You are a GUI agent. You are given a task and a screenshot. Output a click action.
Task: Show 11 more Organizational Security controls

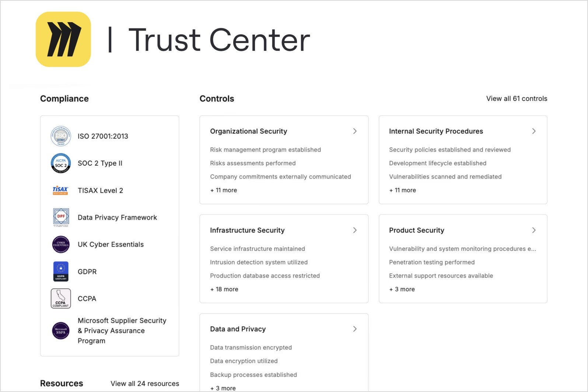(x=224, y=190)
